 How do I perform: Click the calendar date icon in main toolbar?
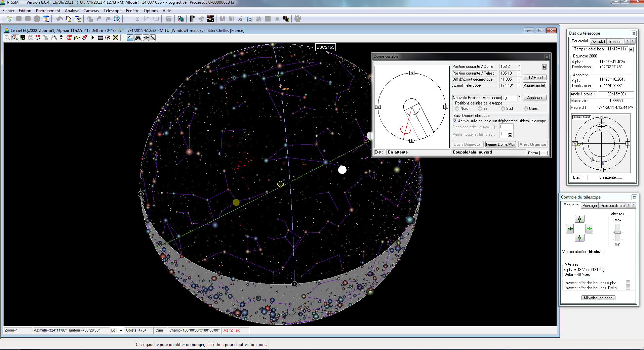coord(46,19)
